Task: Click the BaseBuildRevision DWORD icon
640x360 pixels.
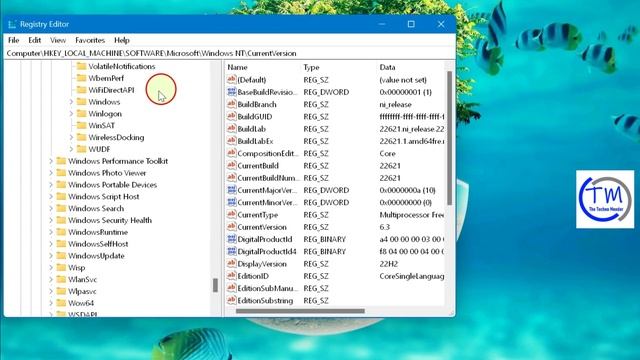Action: pyautogui.click(x=231, y=92)
